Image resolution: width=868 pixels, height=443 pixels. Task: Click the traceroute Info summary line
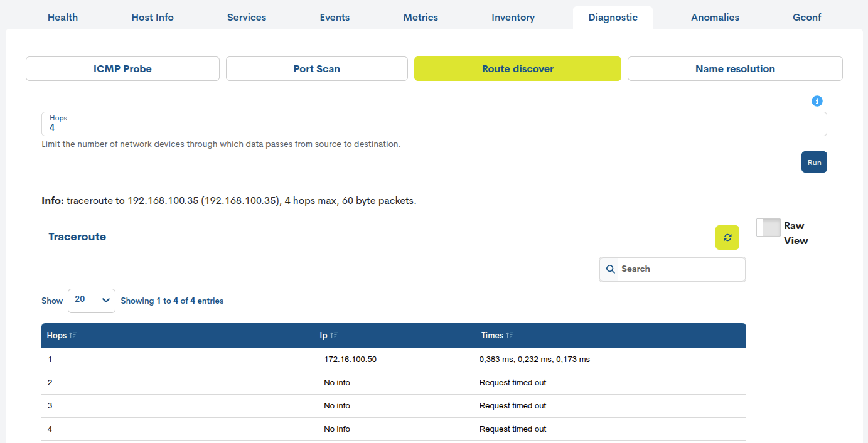click(229, 201)
